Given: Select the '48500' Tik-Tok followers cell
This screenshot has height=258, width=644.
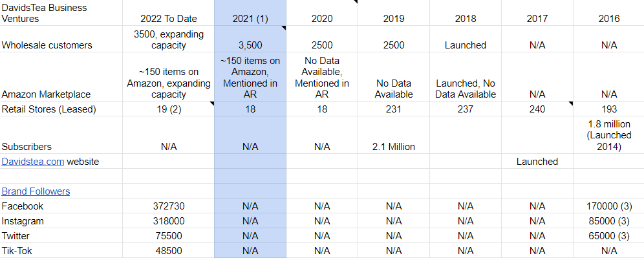Looking at the screenshot, I should coord(168,250).
